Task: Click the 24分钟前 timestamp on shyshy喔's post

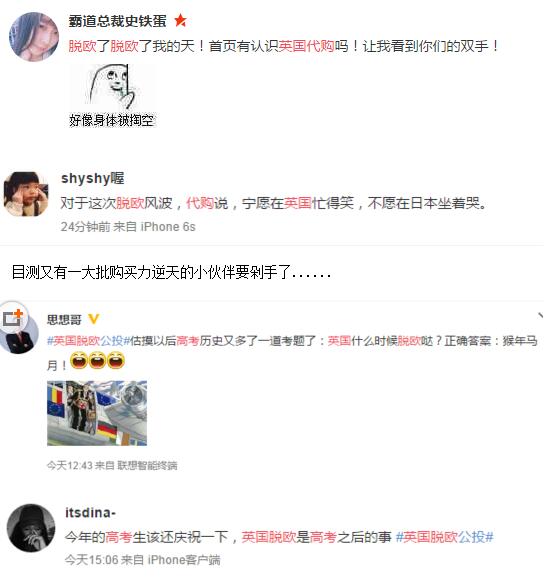Action: tap(85, 226)
